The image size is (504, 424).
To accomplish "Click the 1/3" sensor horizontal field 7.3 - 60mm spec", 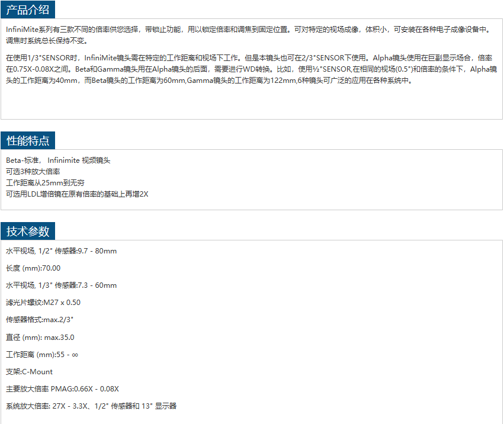I will 61,285.
